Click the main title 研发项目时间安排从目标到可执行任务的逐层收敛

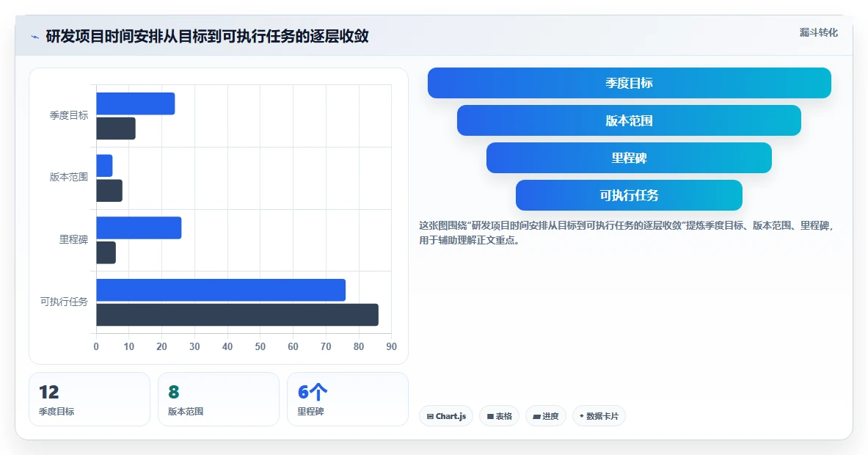coord(207,37)
